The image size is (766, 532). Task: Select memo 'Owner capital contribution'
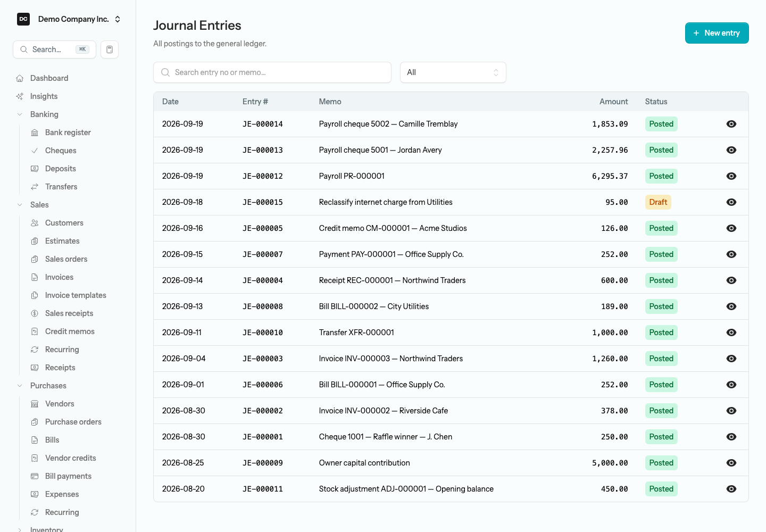click(364, 463)
